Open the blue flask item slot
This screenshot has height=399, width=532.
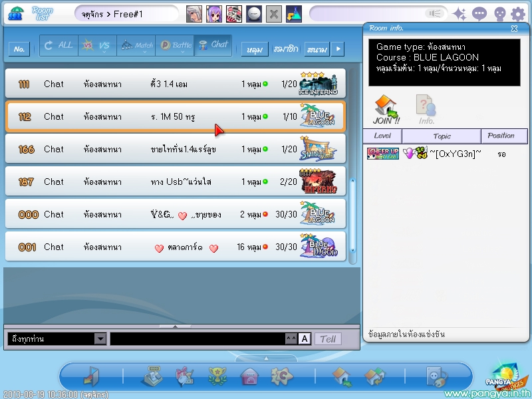[x=294, y=14]
